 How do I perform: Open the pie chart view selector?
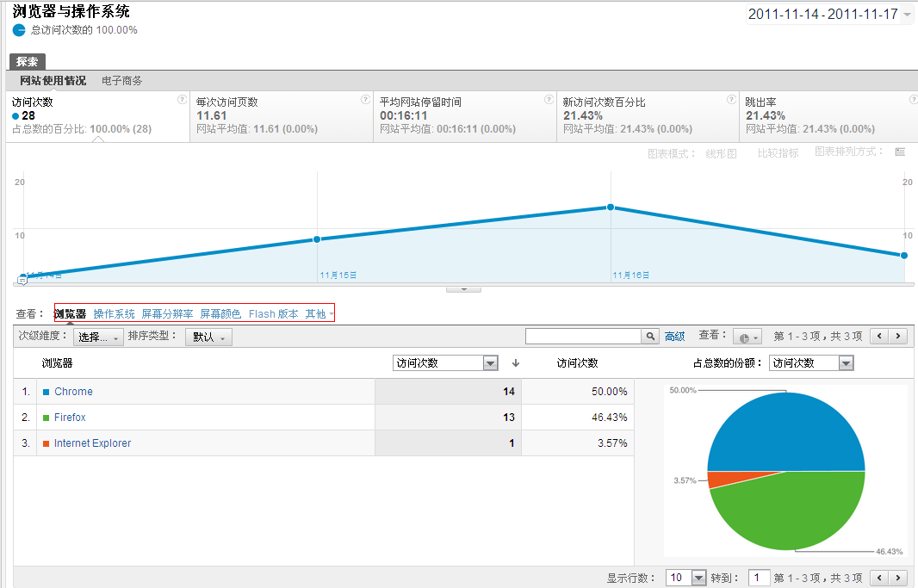747,337
